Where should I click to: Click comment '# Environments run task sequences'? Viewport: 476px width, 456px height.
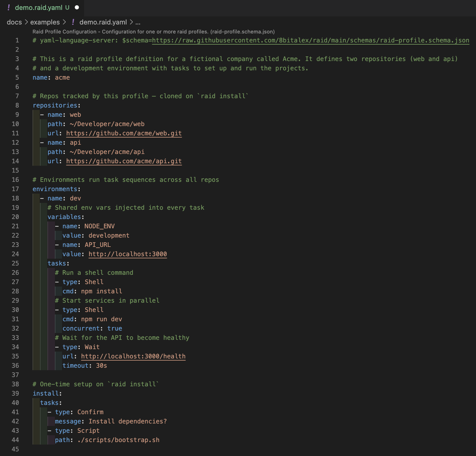pyautogui.click(x=126, y=180)
